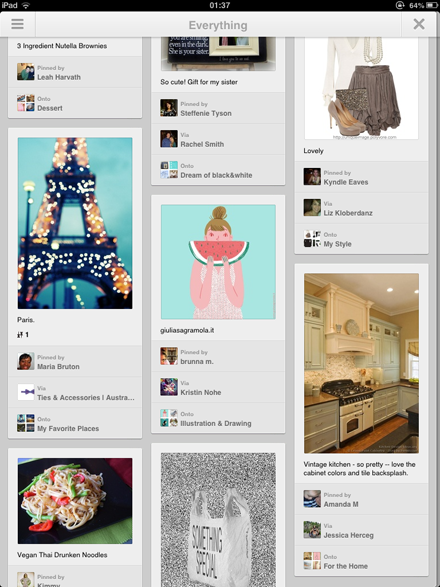Image resolution: width=440 pixels, height=587 pixels.
Task: Tap the purple bow tie source icon
Action: coord(25,392)
